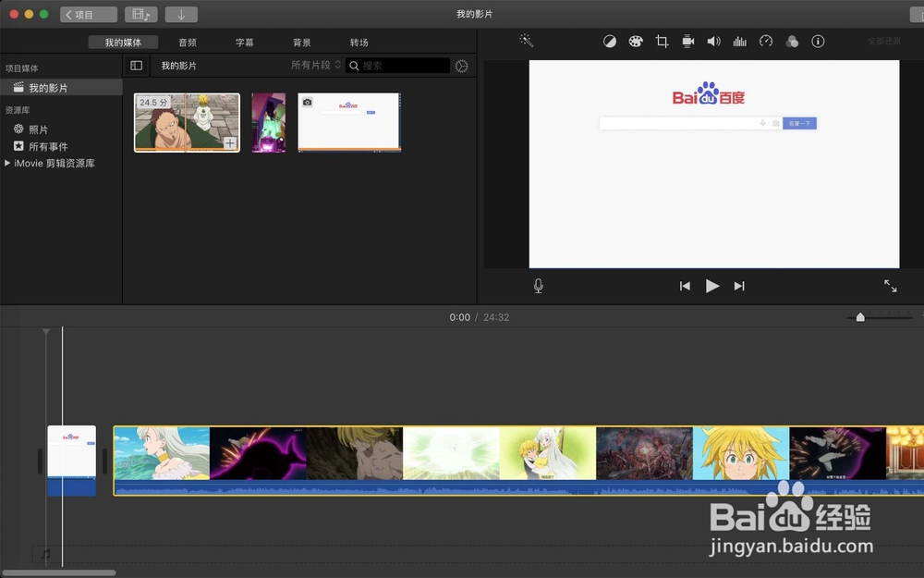The height and width of the screenshot is (578, 924).
Task: Select the Baidu still clip in timeline
Action: (71, 461)
